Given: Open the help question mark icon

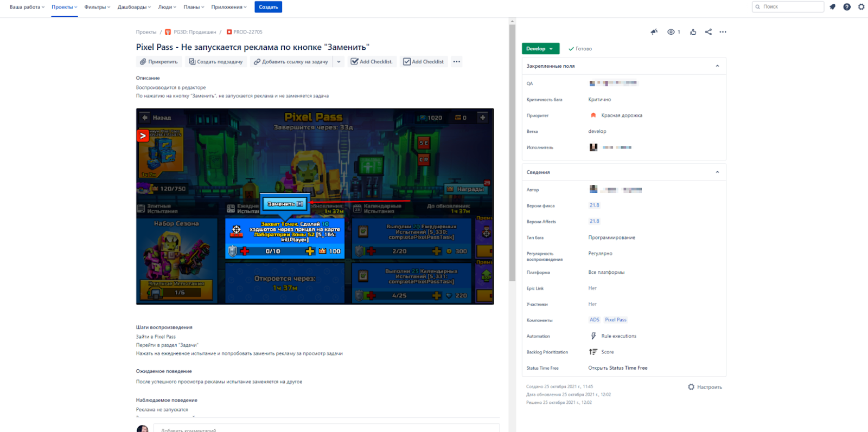Looking at the screenshot, I should click(x=847, y=7).
